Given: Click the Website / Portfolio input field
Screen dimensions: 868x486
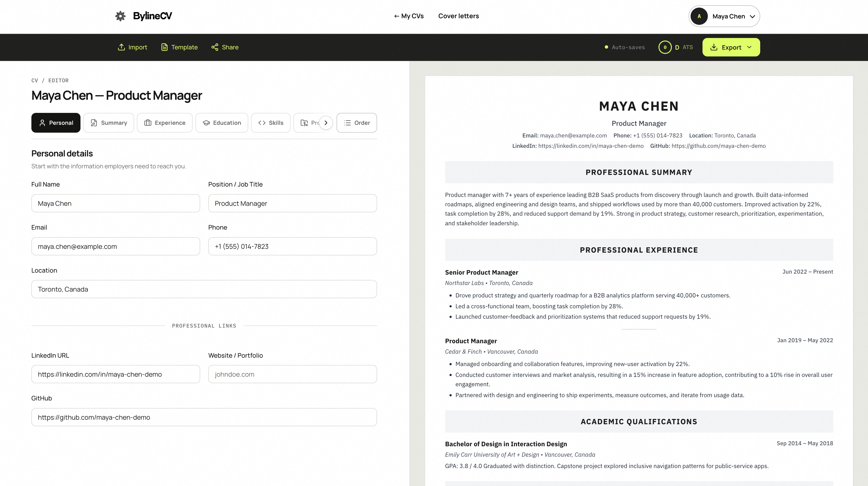Looking at the screenshot, I should tap(293, 374).
